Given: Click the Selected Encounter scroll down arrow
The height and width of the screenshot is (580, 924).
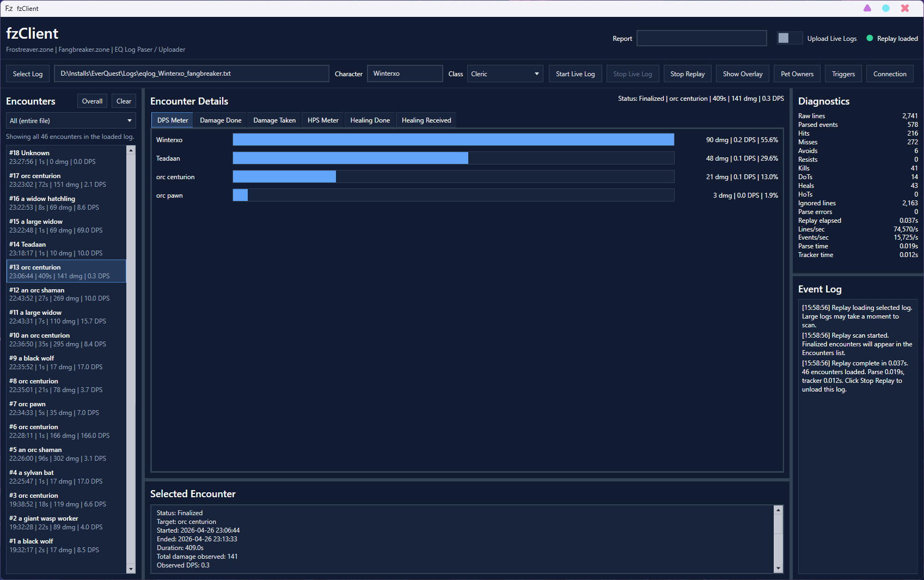Looking at the screenshot, I should point(778,569).
